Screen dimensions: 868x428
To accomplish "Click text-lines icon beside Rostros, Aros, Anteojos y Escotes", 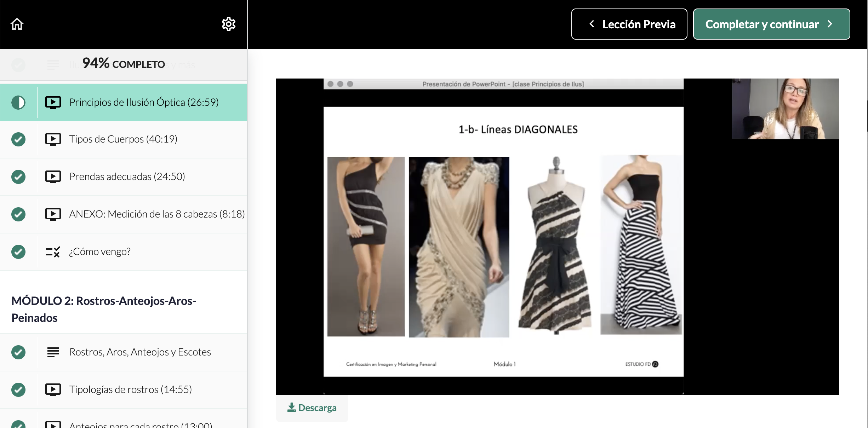I will 53,352.
